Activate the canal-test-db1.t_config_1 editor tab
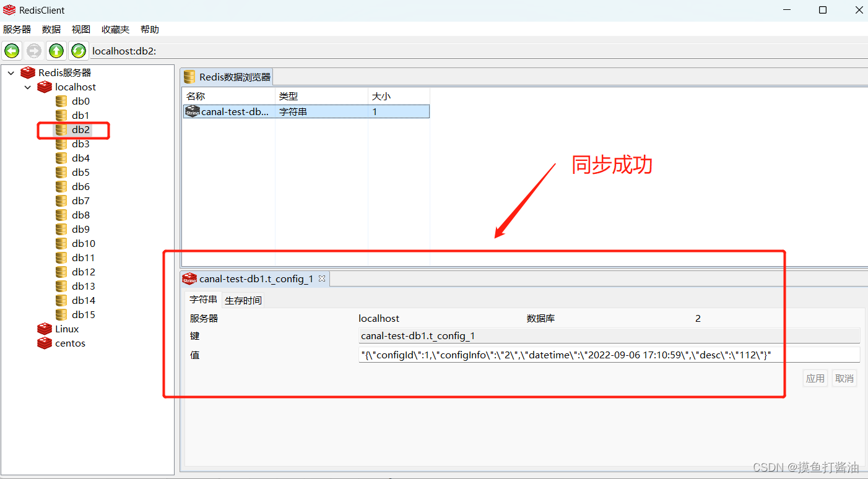The image size is (868, 479). pyautogui.click(x=256, y=278)
